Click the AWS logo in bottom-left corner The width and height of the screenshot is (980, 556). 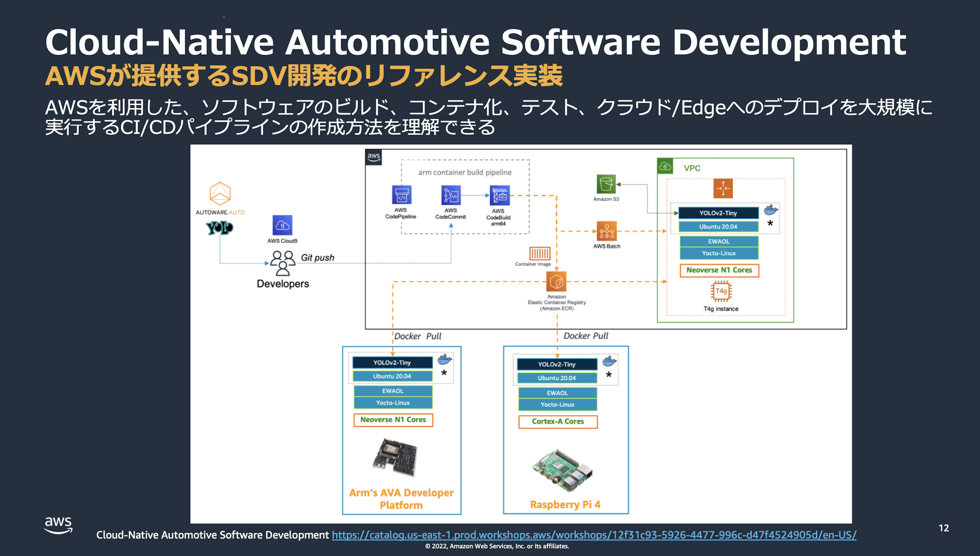tap(58, 525)
